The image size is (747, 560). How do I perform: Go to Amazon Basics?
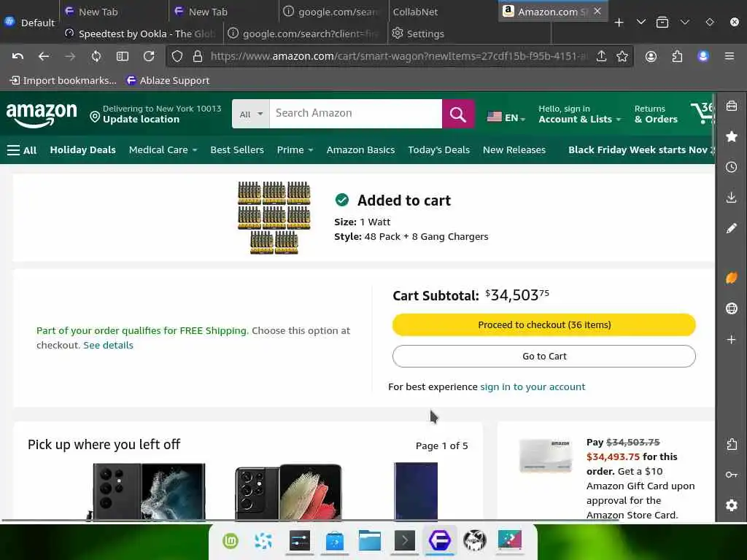360,150
